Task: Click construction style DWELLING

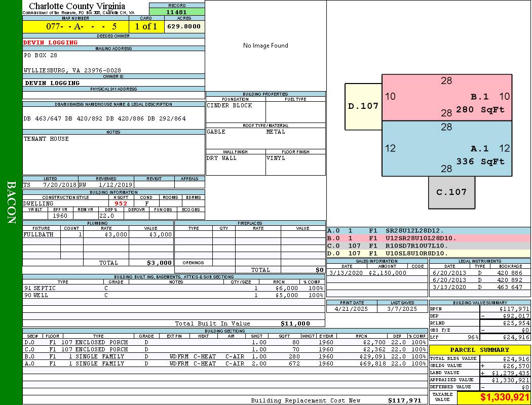Action: point(38,204)
